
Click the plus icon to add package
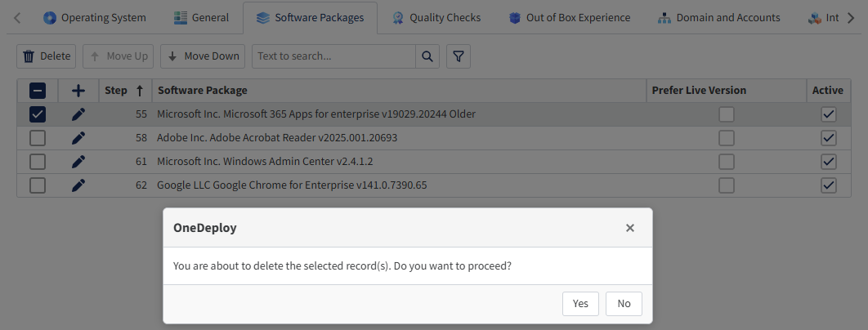point(78,91)
